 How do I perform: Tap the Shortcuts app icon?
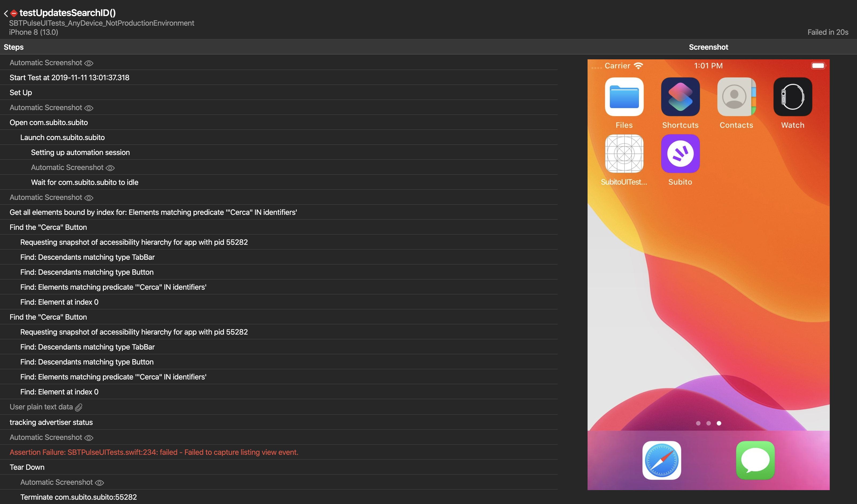(680, 97)
